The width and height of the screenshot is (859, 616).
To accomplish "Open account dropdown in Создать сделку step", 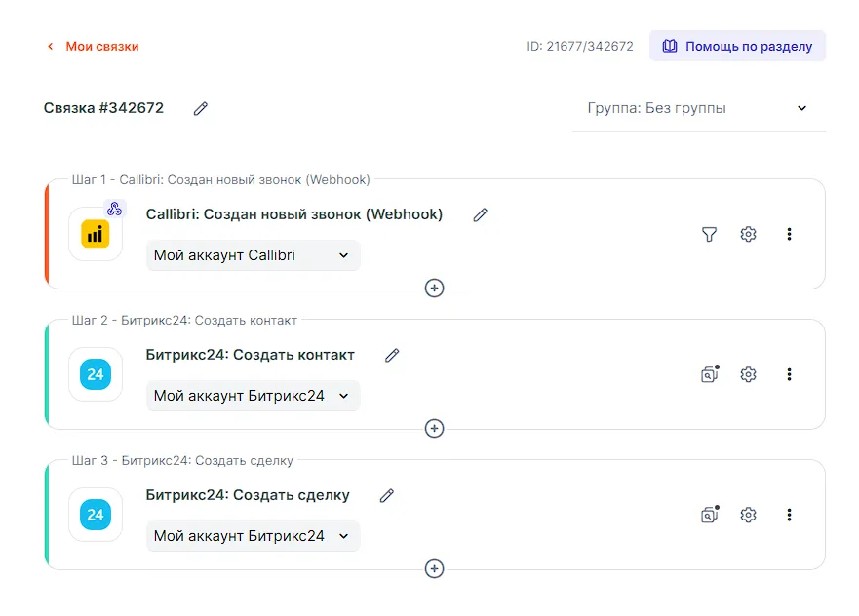I will 253,536.
